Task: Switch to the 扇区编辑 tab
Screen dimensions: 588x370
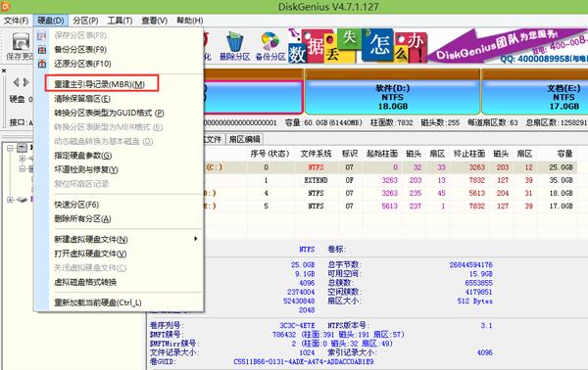Action: click(x=244, y=139)
